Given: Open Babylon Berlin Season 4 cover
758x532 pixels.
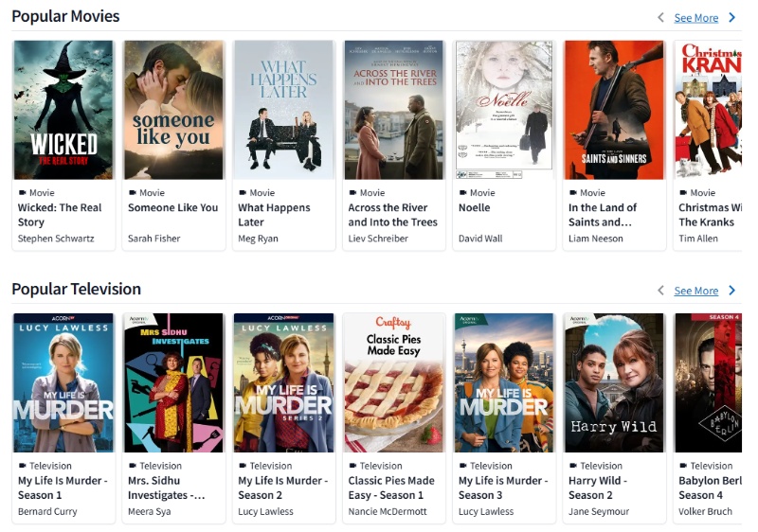Looking at the screenshot, I should [x=708, y=382].
